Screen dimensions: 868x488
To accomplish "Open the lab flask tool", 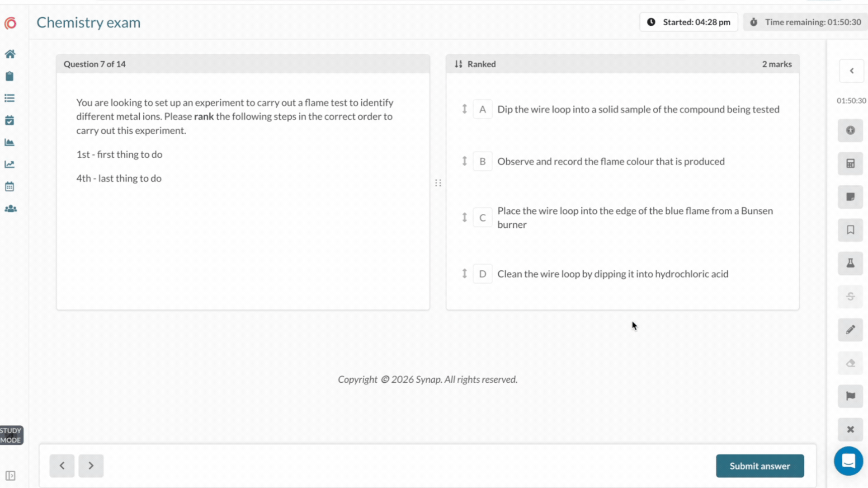I will coord(850,263).
